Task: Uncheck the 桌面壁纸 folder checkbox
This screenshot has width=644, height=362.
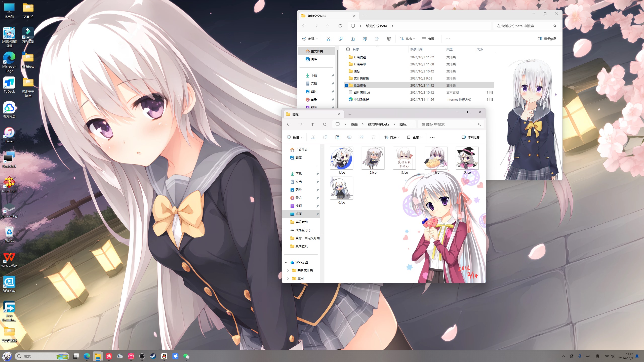Action: 346,86
